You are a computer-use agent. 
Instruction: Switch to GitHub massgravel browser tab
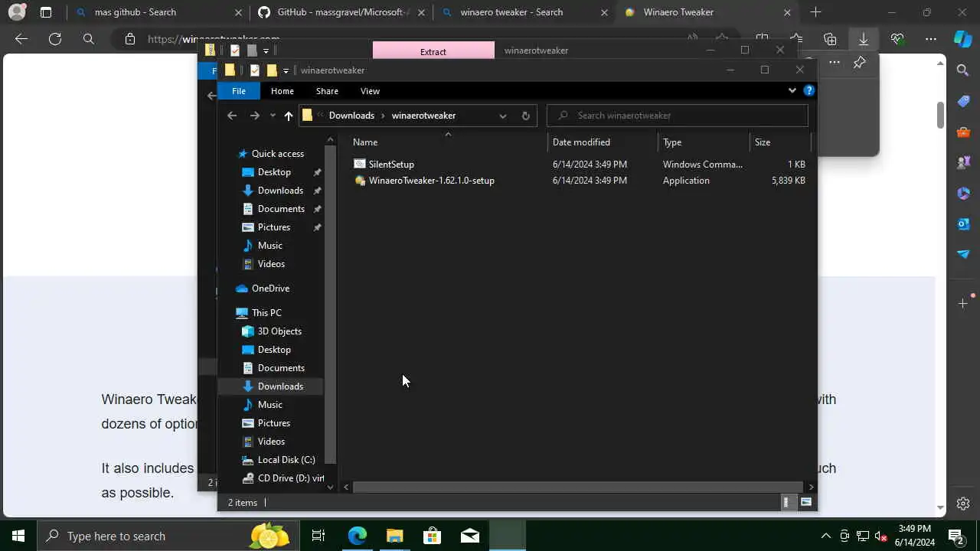click(x=343, y=12)
